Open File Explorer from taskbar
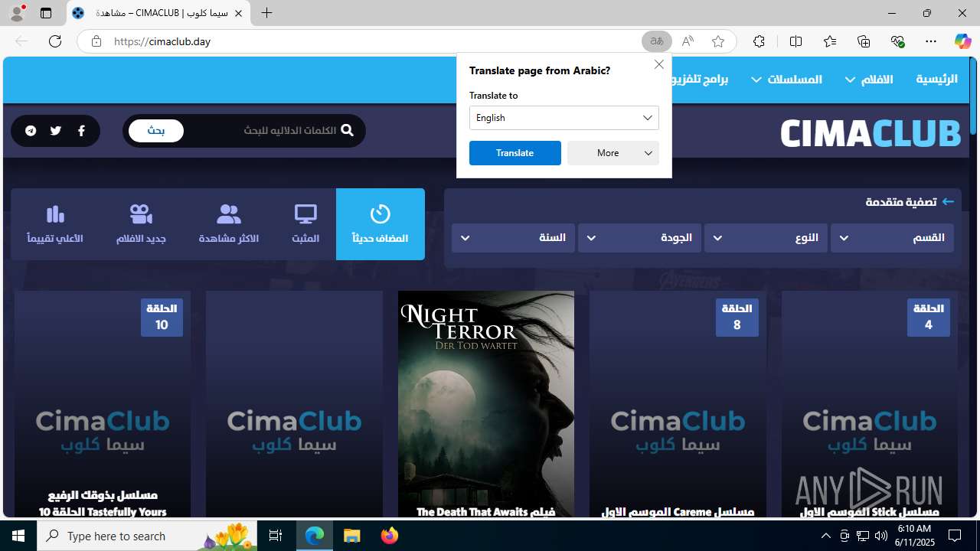This screenshot has width=980, height=551. [x=352, y=536]
